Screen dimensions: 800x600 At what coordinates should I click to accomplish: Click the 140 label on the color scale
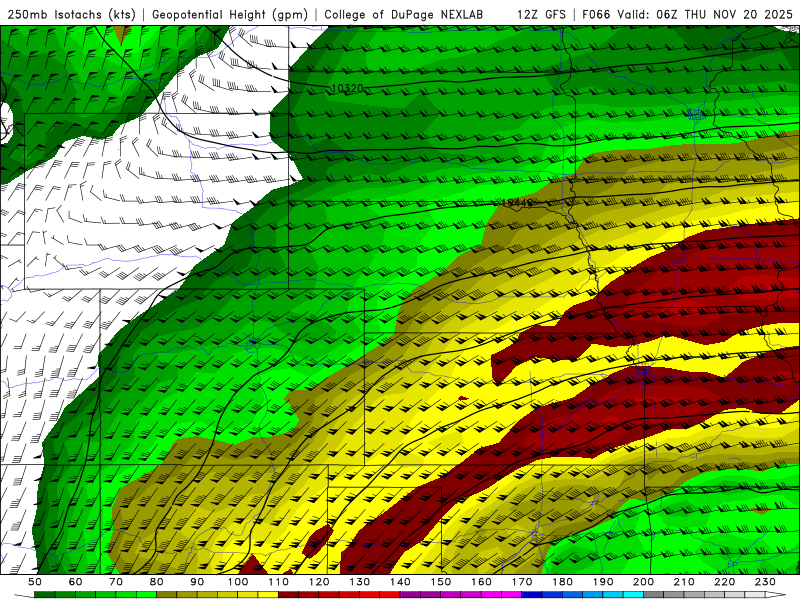(x=400, y=582)
